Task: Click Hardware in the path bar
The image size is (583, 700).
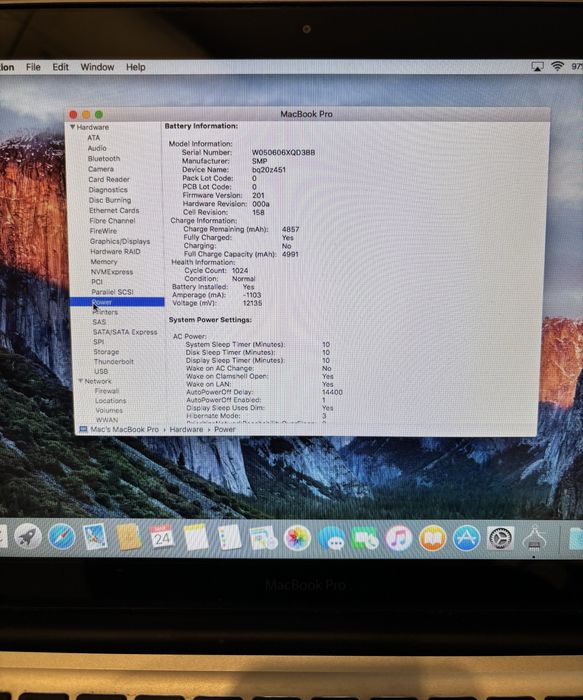Action: click(186, 429)
